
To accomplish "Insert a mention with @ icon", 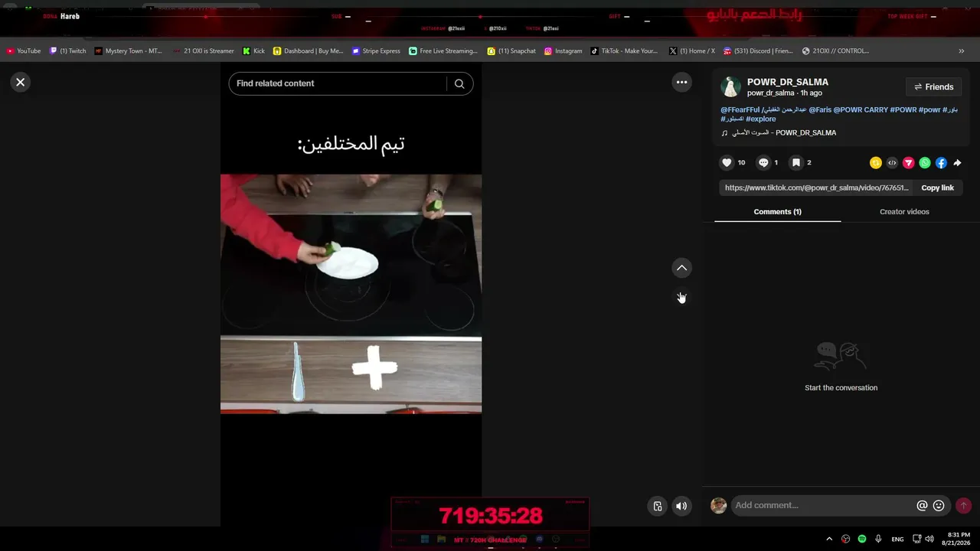I will click(x=922, y=506).
